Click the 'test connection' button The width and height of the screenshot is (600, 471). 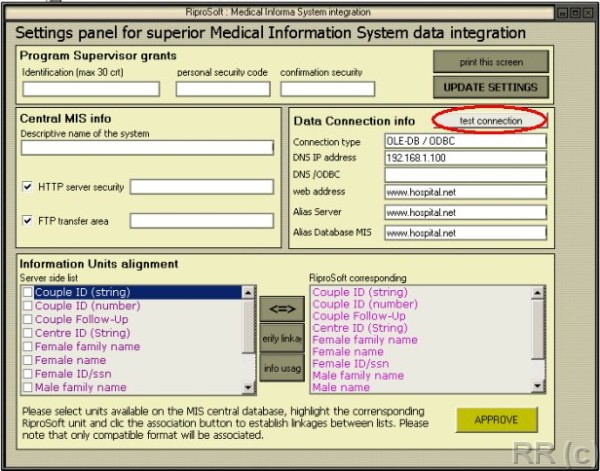coord(491,121)
